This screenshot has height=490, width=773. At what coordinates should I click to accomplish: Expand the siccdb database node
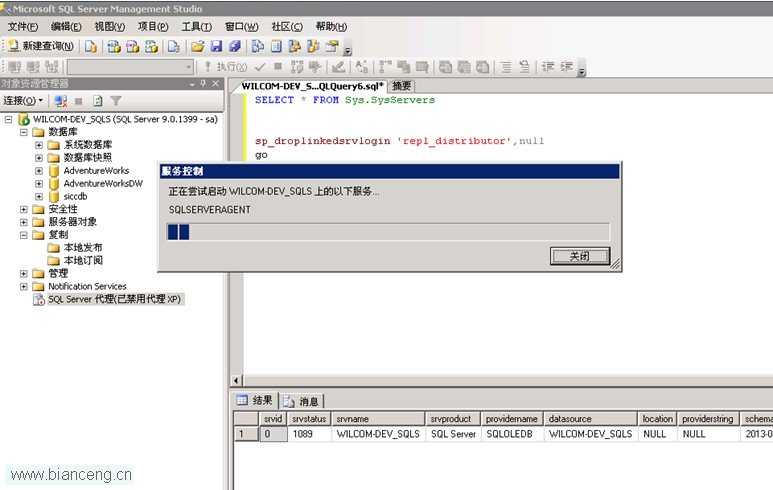click(39, 196)
